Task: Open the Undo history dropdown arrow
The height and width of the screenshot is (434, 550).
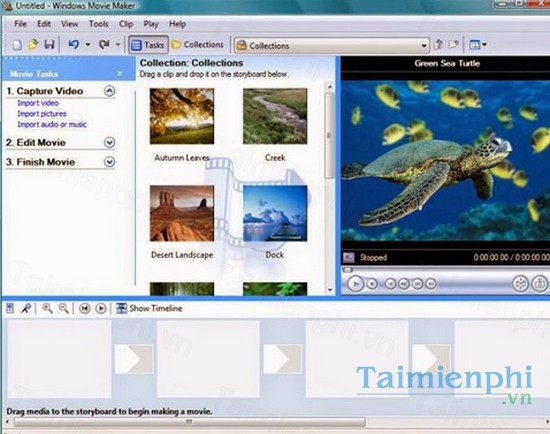Action: coord(88,45)
